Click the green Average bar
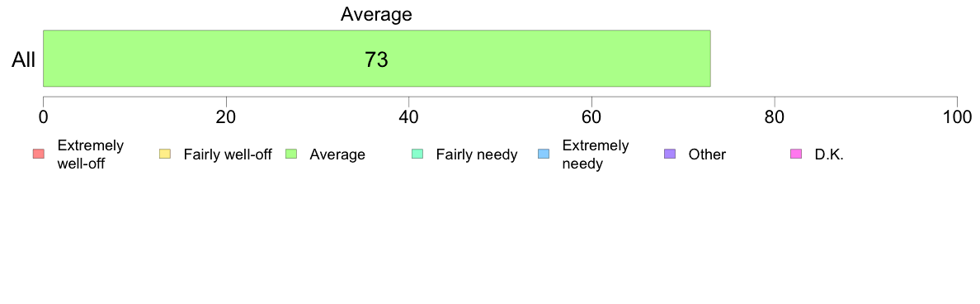The image size is (980, 304). (377, 58)
